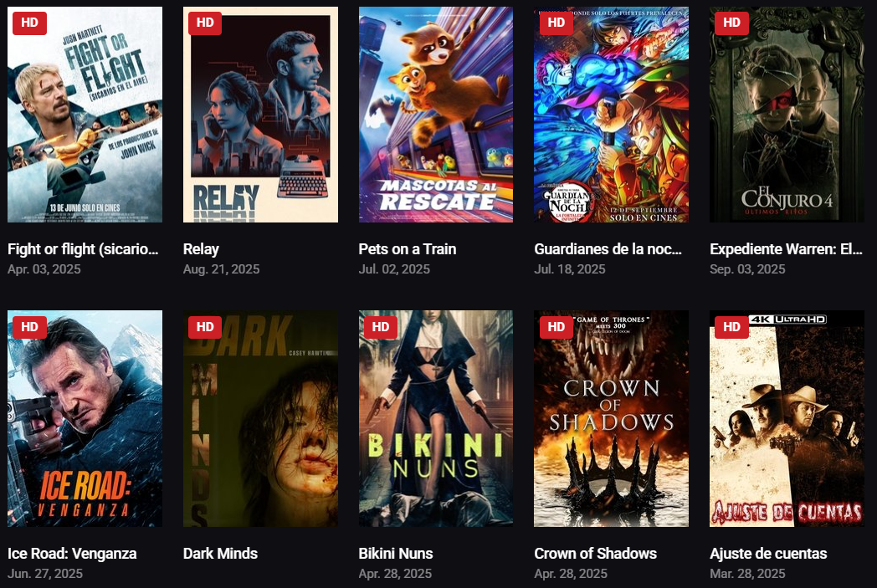Open the Ajuste de Cuentas poster
Viewport: 877px width, 588px height.
pyautogui.click(x=787, y=419)
